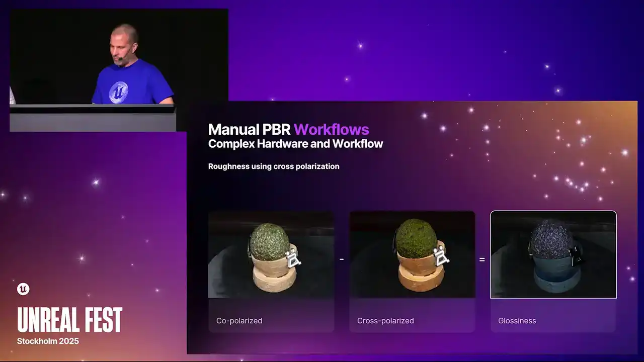Screen dimensions: 644x362
Task: Select the Co-polarized photo thumbnail
Action: tap(271, 254)
